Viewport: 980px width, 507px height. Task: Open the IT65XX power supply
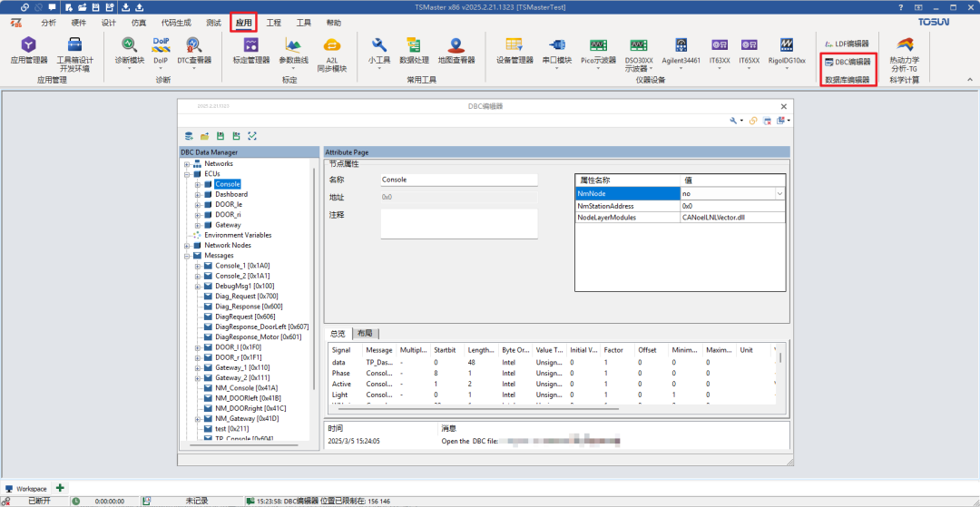click(x=750, y=50)
